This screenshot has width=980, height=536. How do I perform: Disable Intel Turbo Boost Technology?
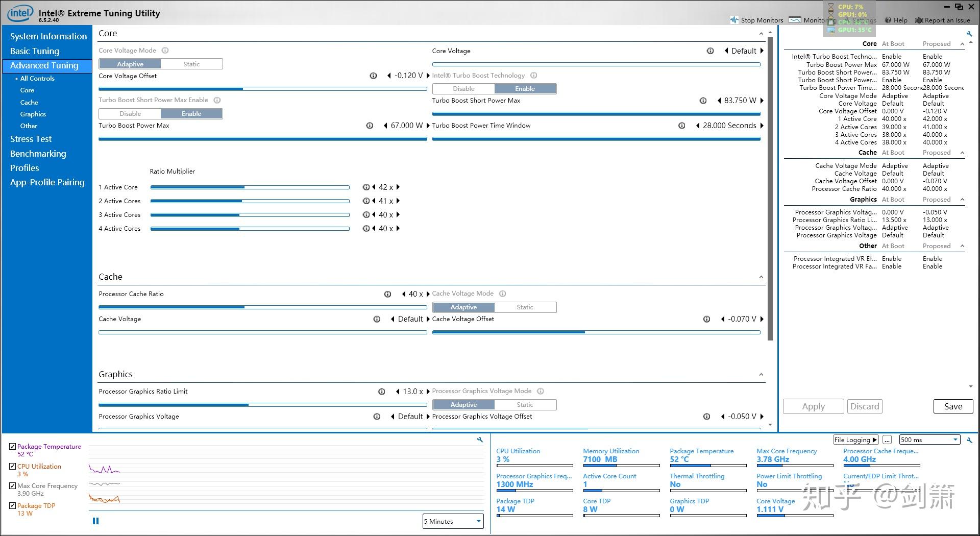click(463, 89)
